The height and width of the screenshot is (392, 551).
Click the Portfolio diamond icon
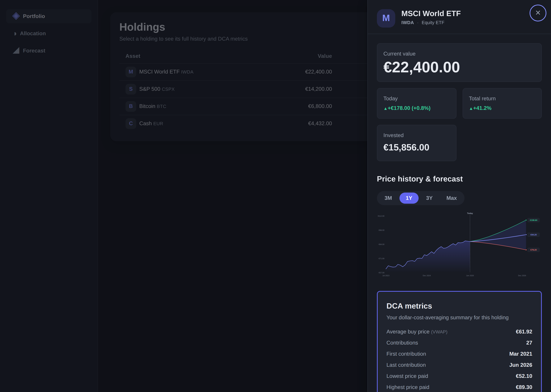pos(16,16)
